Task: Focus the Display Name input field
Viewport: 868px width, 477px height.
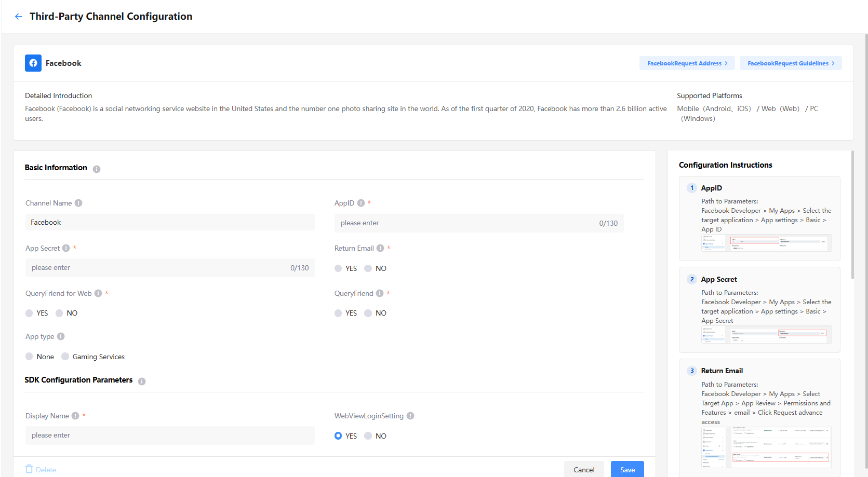Action: tap(170, 435)
